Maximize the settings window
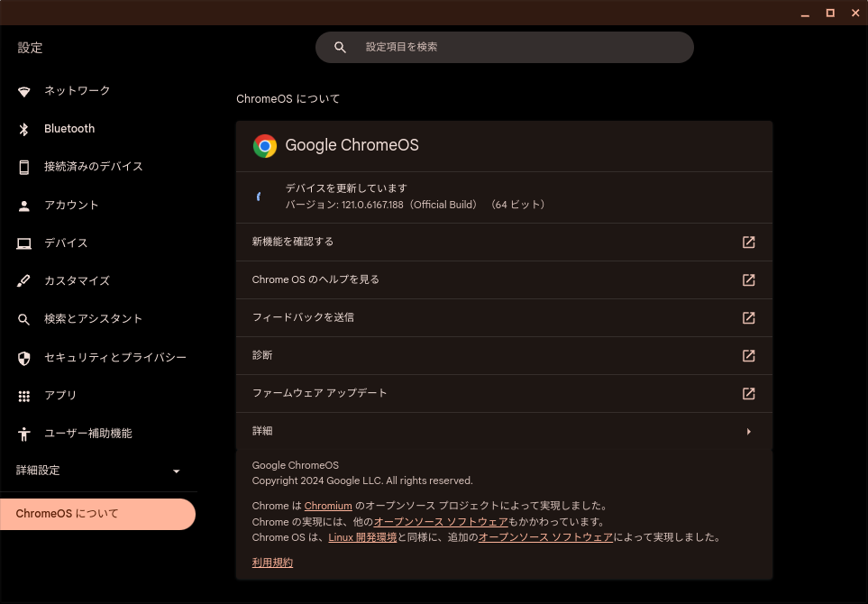 [830, 13]
